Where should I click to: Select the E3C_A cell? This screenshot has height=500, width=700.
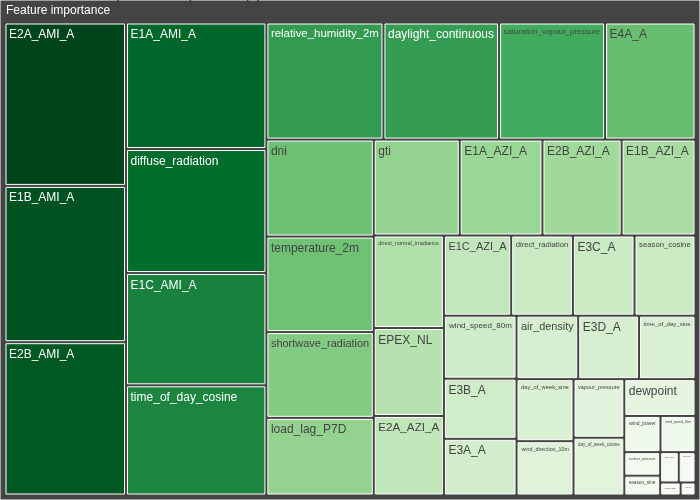(604, 276)
